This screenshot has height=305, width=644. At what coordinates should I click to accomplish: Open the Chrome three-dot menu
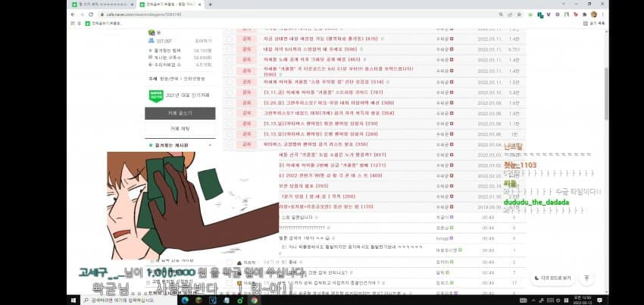[602, 14]
